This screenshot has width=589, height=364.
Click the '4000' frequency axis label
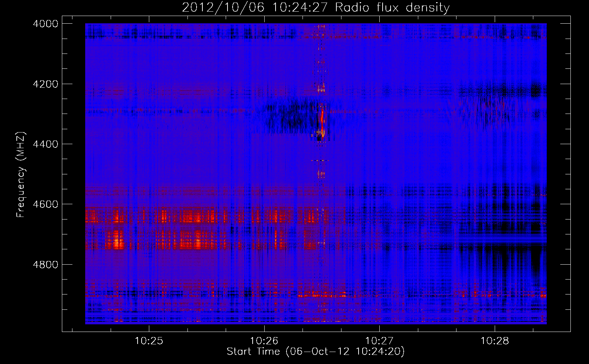point(46,24)
